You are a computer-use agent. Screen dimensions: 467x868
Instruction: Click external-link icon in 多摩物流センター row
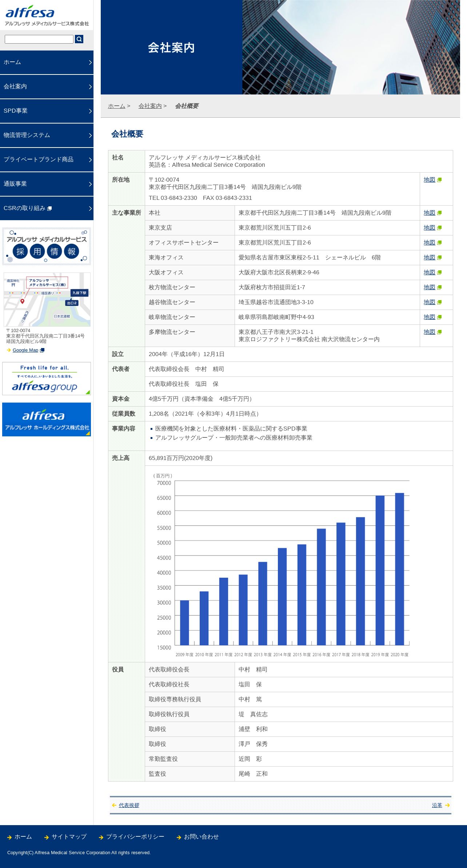[x=439, y=332]
